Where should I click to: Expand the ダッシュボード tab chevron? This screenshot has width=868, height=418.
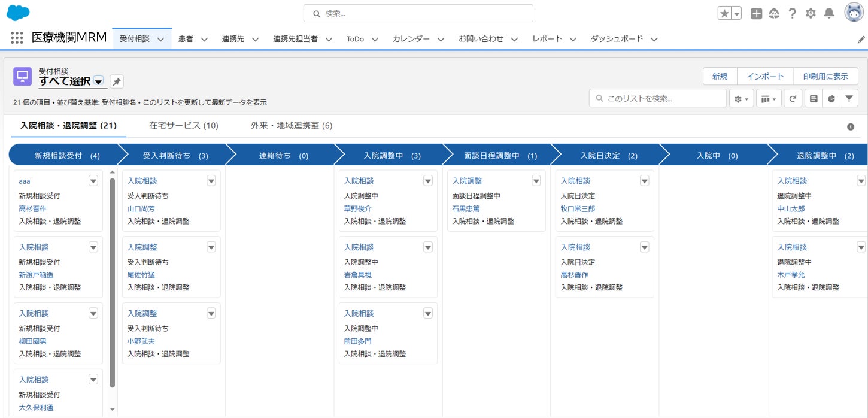pos(654,39)
